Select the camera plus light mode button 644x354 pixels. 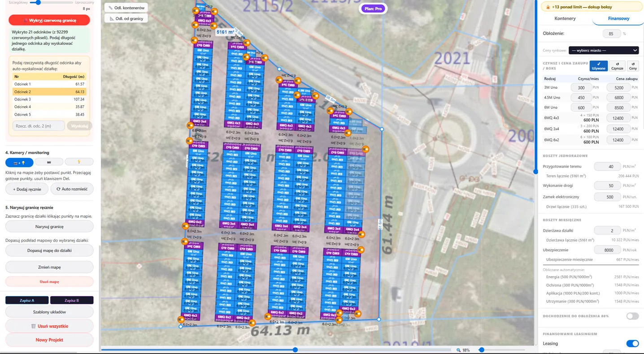pyautogui.click(x=19, y=163)
